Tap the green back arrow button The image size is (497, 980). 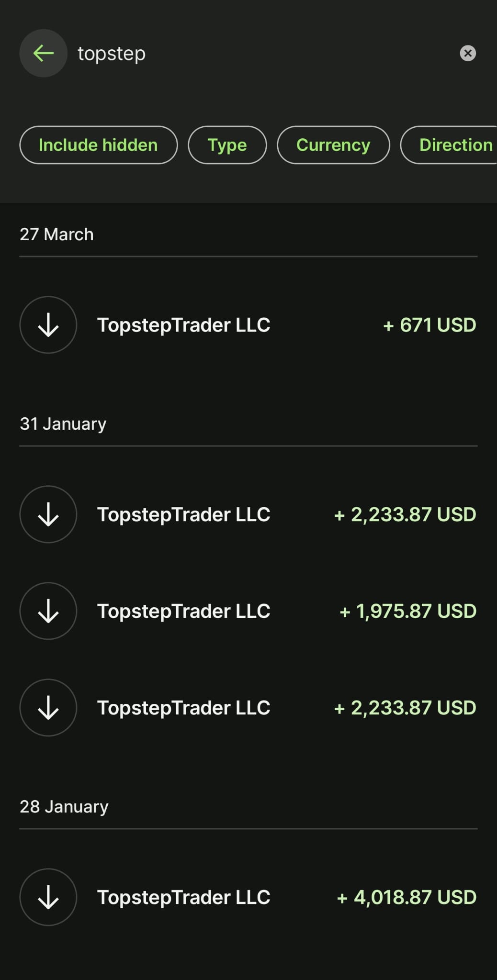tap(43, 53)
